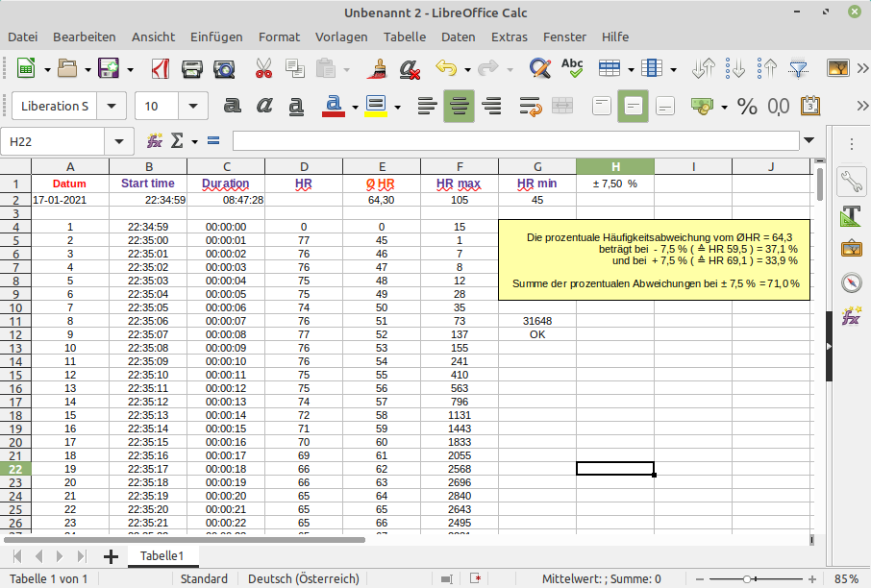Toggle center horizontal alignment

pyautogui.click(x=459, y=106)
